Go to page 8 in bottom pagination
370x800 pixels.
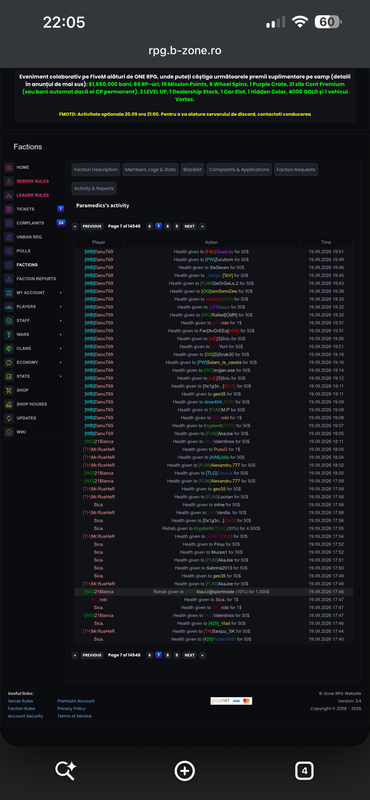pos(167,655)
